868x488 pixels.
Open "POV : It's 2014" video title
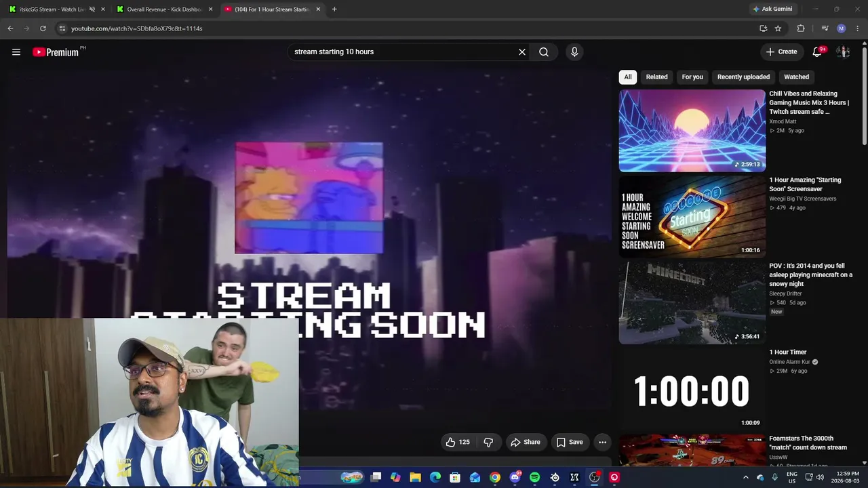click(x=810, y=275)
